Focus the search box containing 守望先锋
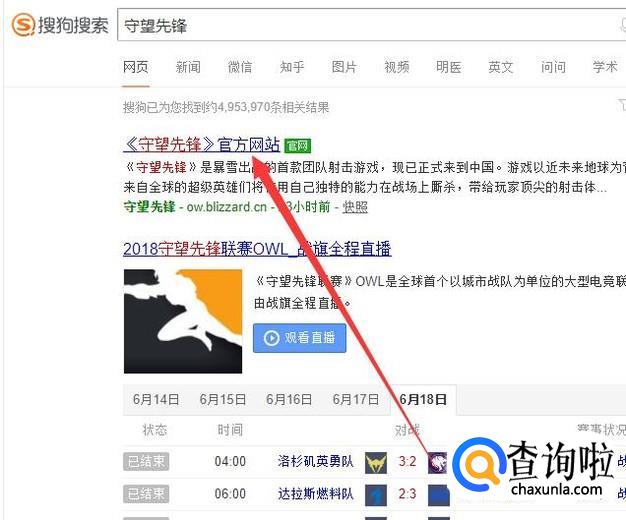The width and height of the screenshot is (626, 520). click(371, 25)
